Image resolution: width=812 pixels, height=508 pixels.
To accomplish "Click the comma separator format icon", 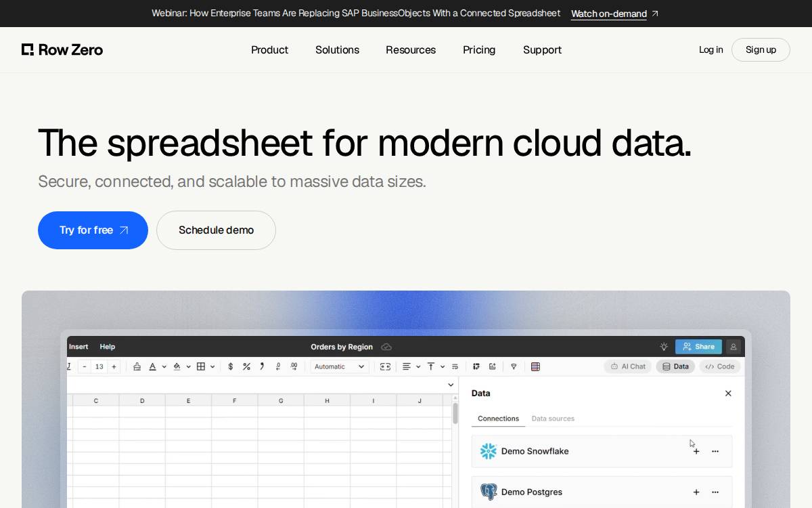I will [262, 366].
